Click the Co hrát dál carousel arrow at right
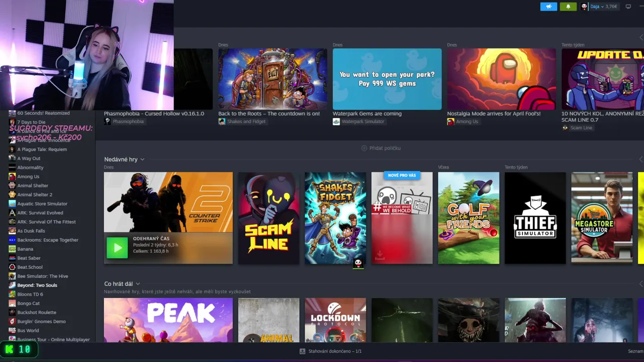 [x=641, y=284]
